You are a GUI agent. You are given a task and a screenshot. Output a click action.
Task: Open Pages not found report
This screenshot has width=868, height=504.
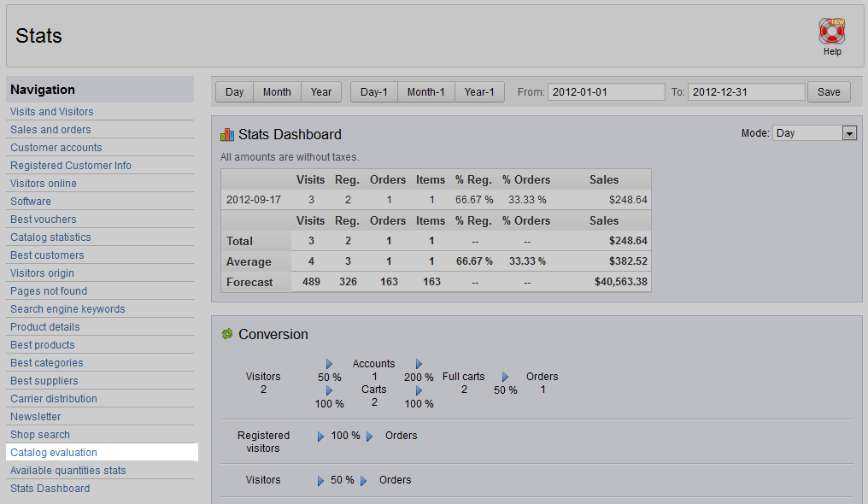tap(49, 291)
